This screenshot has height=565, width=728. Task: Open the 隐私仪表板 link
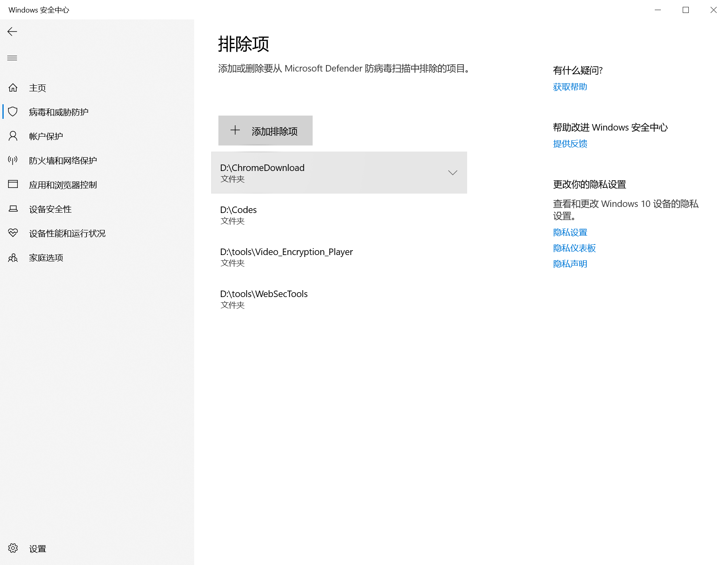point(574,248)
